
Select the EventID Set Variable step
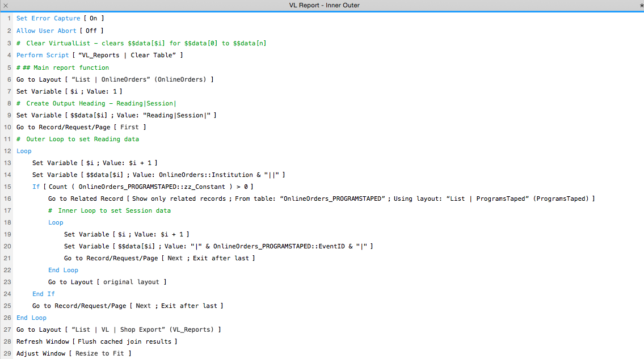tap(218, 246)
